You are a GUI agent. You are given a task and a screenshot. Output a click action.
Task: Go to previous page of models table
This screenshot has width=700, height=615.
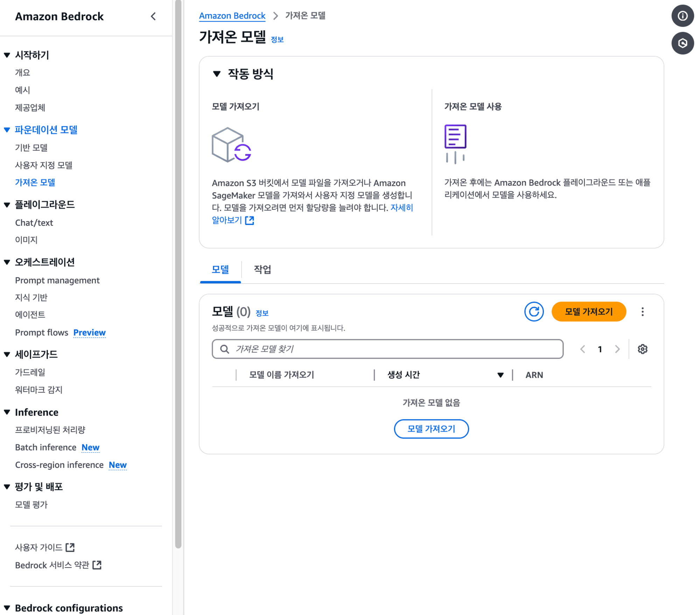582,349
